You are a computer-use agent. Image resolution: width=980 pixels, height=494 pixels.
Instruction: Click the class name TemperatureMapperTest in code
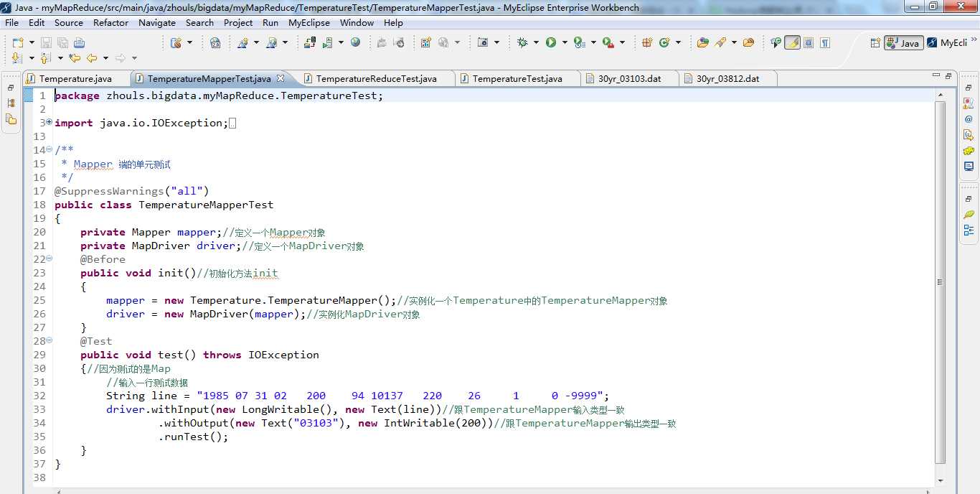206,205
